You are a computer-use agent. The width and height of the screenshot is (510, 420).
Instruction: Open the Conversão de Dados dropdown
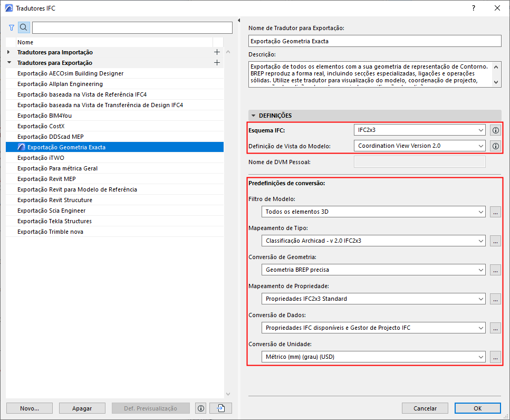[373, 328]
